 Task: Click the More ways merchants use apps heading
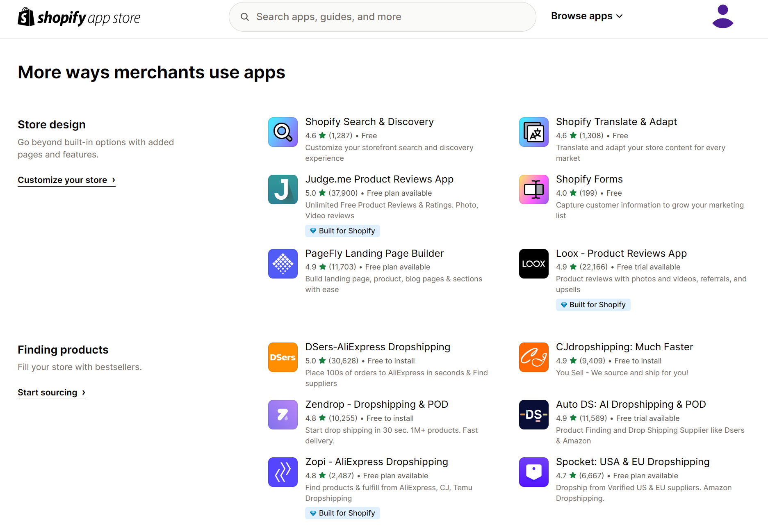pyautogui.click(x=151, y=73)
